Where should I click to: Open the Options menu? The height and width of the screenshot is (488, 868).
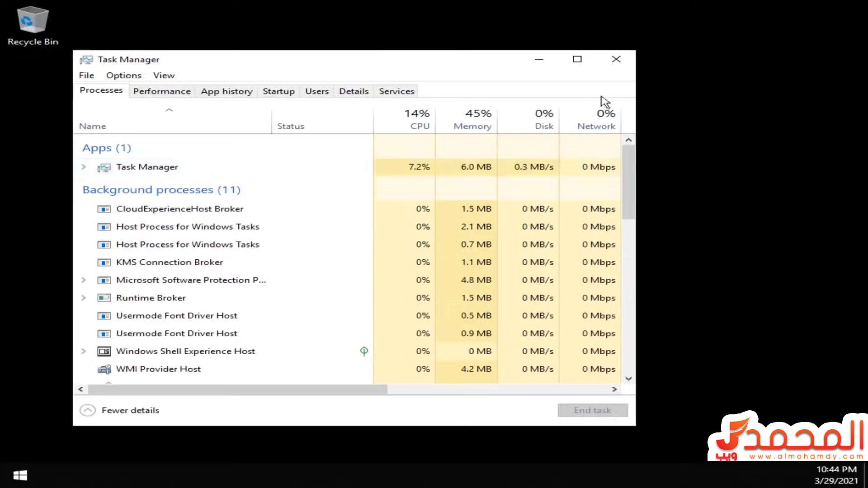click(123, 75)
